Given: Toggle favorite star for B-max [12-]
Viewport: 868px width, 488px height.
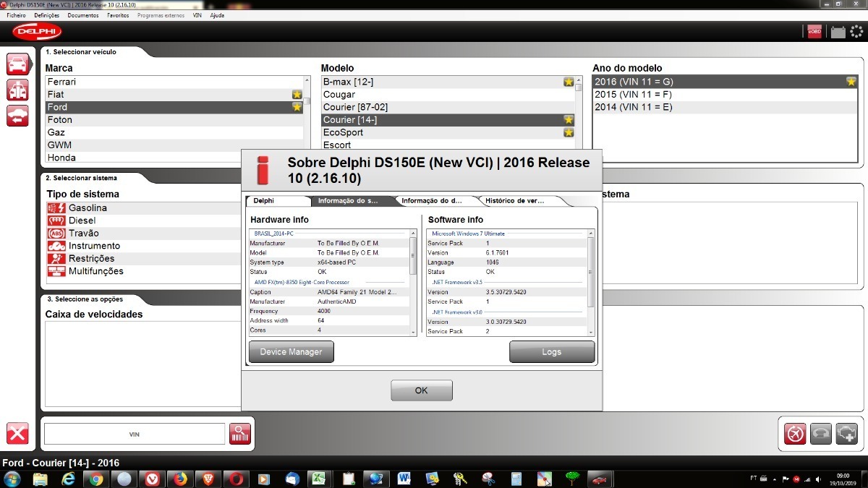Looking at the screenshot, I should point(569,82).
